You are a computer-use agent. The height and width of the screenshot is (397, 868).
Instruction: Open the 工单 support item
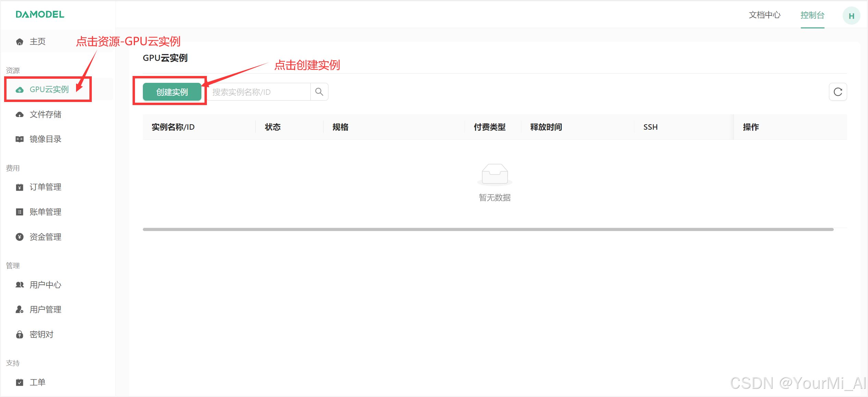click(37, 382)
